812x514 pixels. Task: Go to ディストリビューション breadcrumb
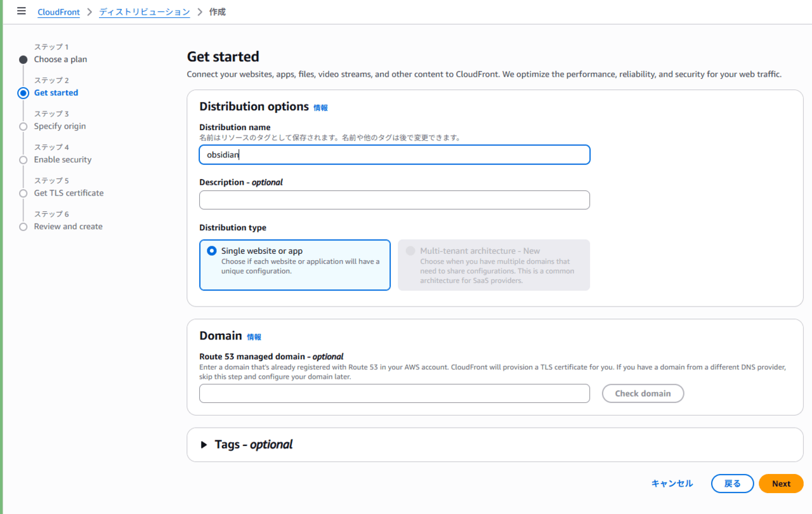pos(145,12)
